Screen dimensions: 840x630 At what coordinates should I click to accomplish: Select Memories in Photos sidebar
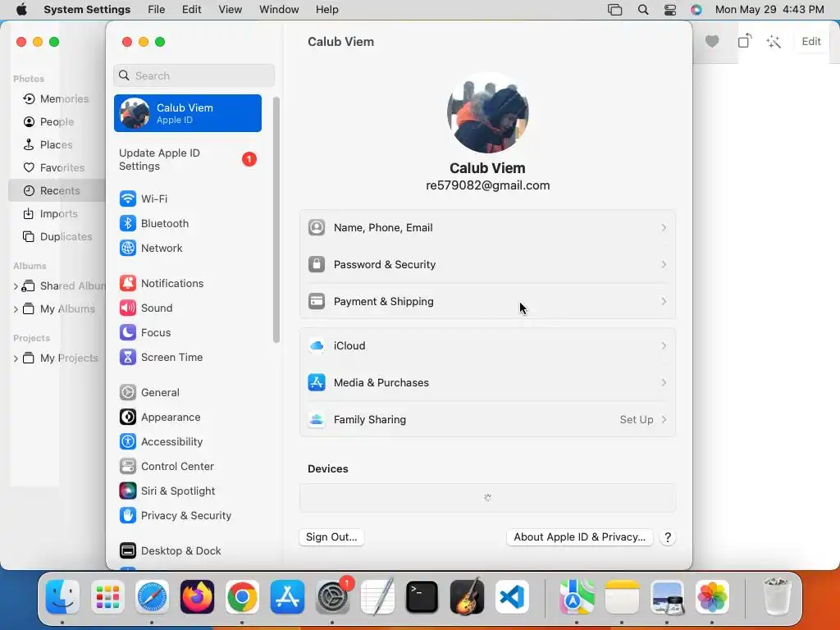57,99
